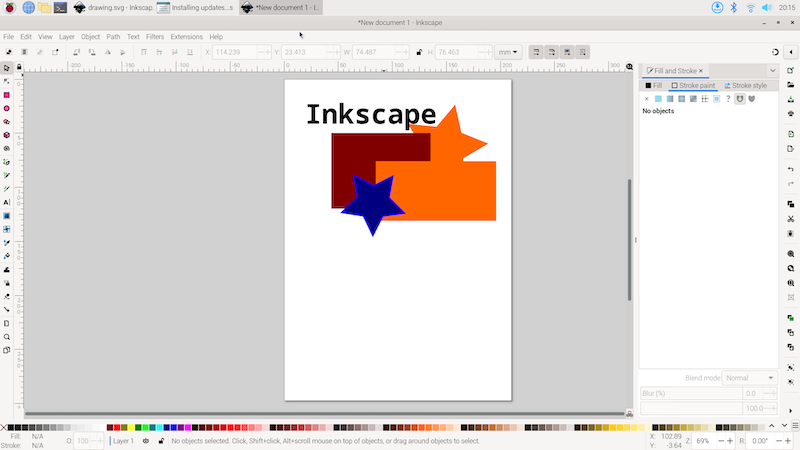
Task: Toggle scale stroke width with object
Action: [x=536, y=52]
